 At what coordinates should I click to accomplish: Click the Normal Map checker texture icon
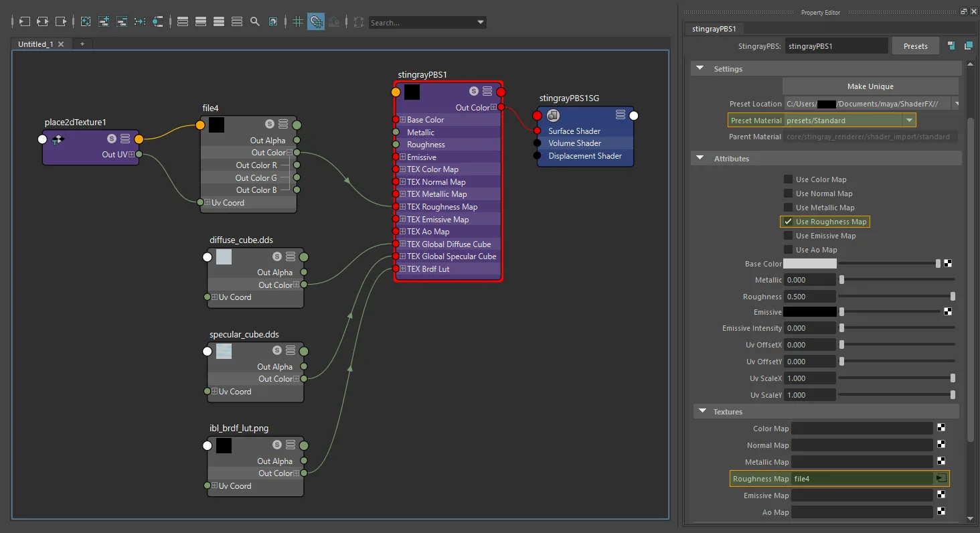tap(941, 445)
